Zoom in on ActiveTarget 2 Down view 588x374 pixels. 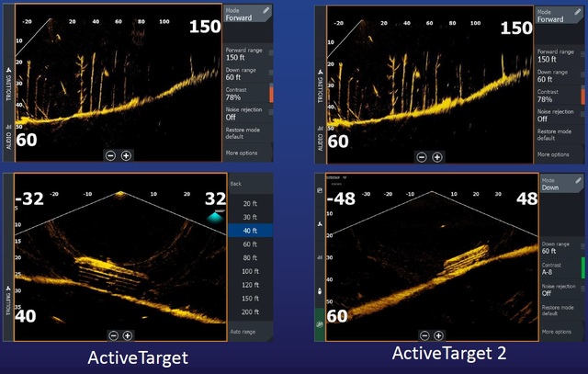tap(438, 335)
